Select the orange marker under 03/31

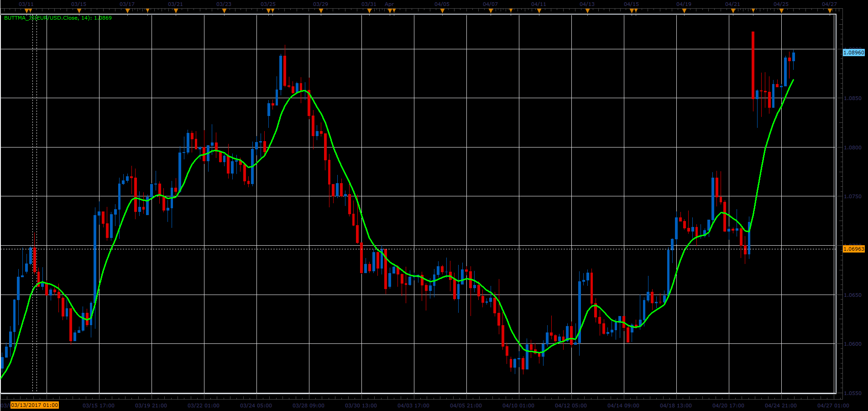369,11
